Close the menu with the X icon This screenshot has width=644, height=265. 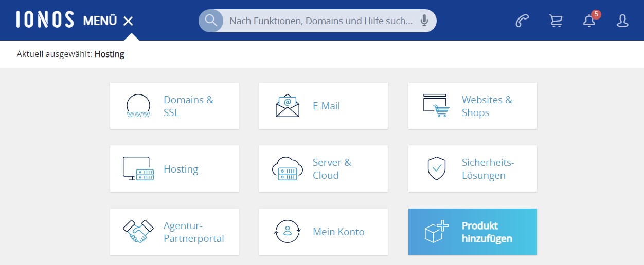128,21
